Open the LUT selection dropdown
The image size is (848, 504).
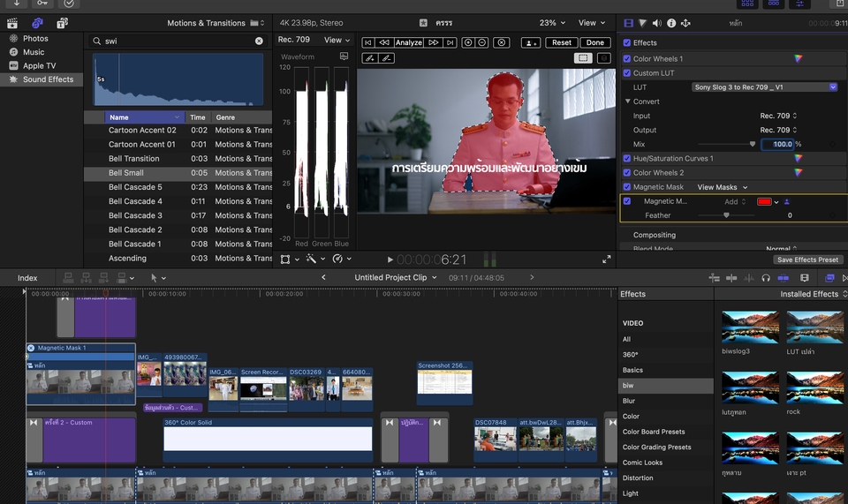(764, 87)
